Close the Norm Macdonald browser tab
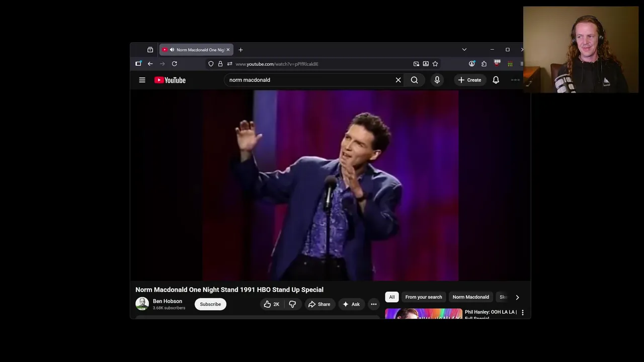The height and width of the screenshot is (362, 644). tap(228, 50)
